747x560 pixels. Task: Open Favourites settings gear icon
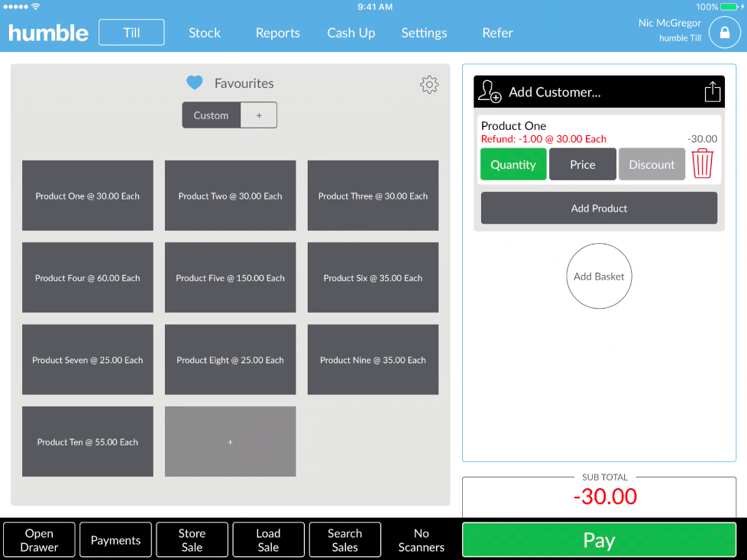tap(428, 84)
